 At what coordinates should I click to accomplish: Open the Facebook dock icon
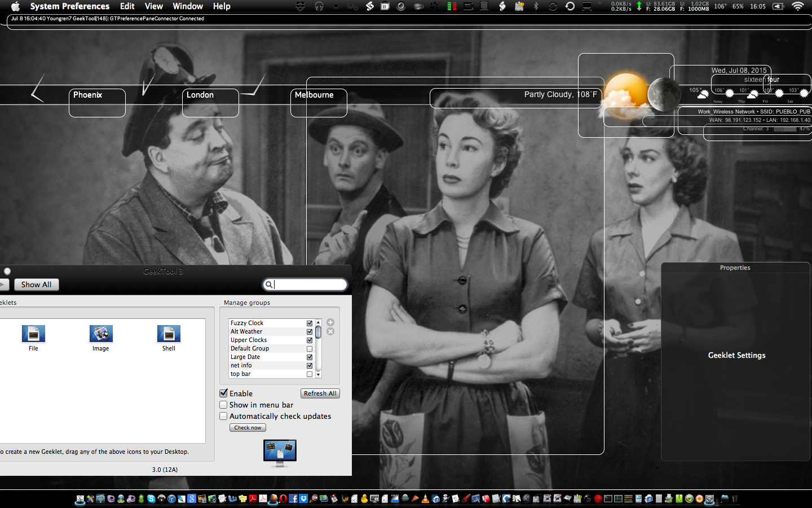(293, 498)
